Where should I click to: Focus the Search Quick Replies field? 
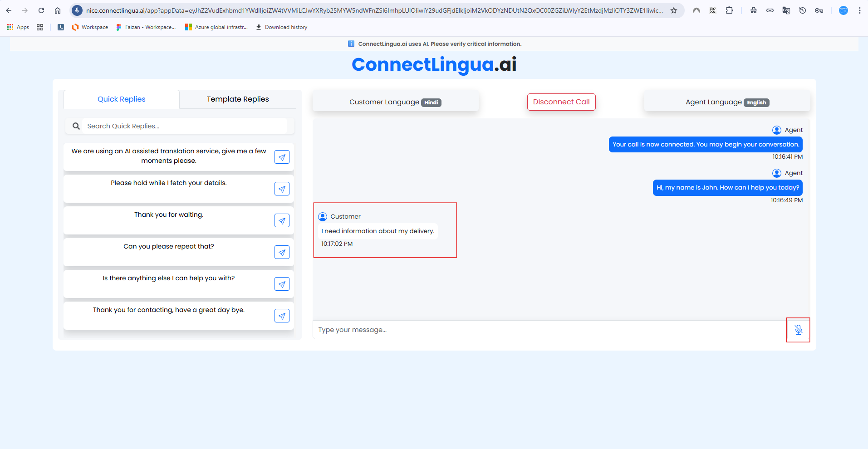pos(186,126)
